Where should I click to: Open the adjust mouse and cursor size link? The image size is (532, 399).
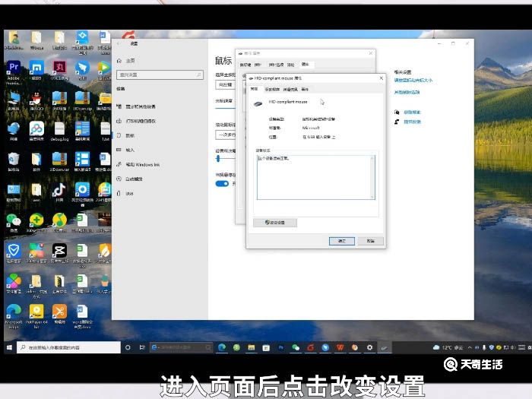413,81
